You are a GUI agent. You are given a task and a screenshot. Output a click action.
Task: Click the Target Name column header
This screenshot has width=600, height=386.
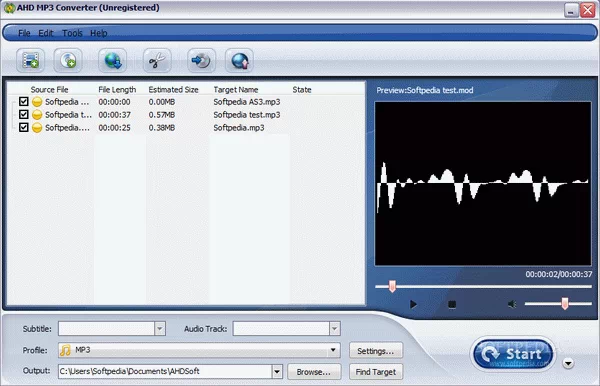coord(236,90)
